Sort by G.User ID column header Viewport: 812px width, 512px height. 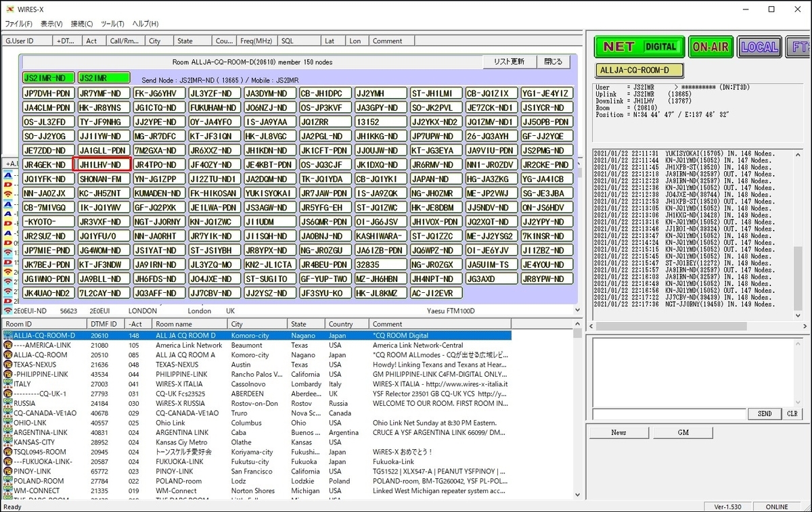pyautogui.click(x=28, y=41)
